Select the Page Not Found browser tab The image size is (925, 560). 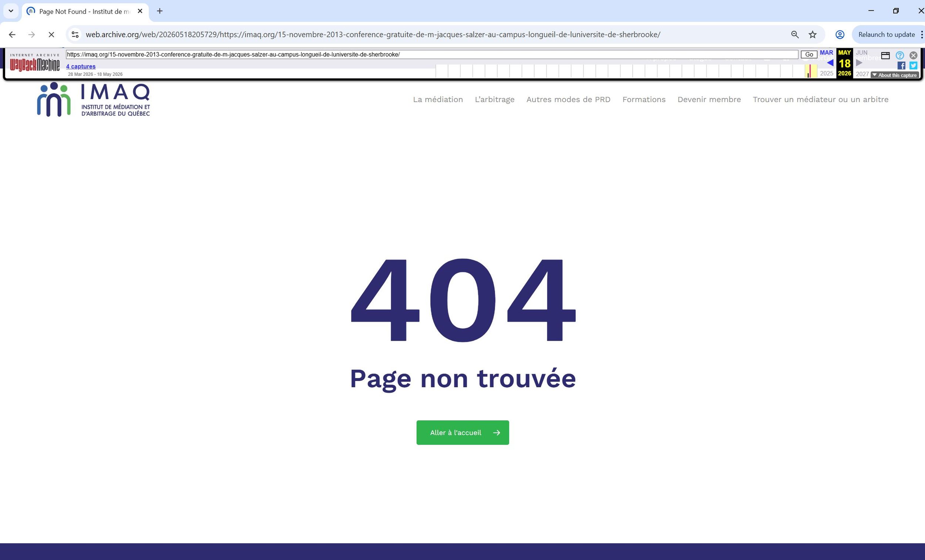(x=85, y=11)
